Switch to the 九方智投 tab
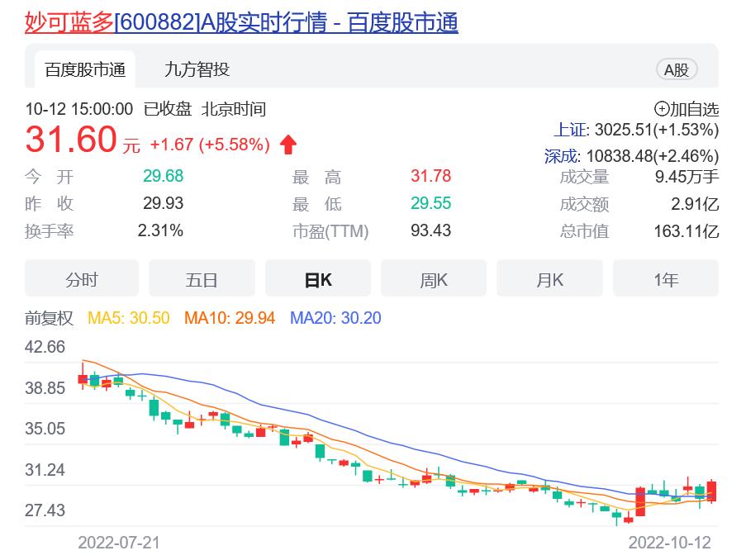Screen dimensions: 746x560 click(x=196, y=69)
